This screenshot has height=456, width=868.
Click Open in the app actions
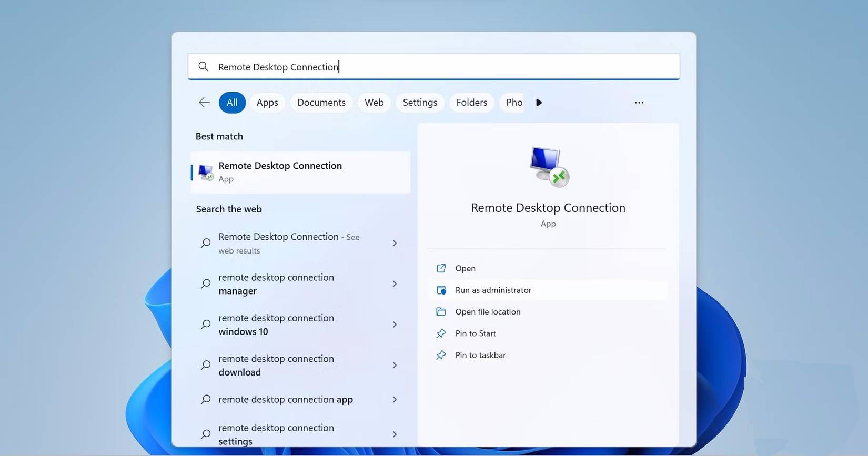click(465, 268)
